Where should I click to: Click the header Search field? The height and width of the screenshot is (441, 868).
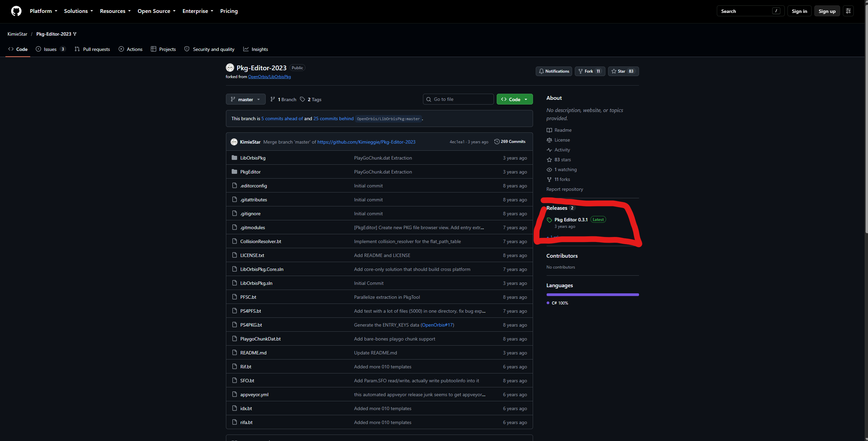tap(750, 11)
